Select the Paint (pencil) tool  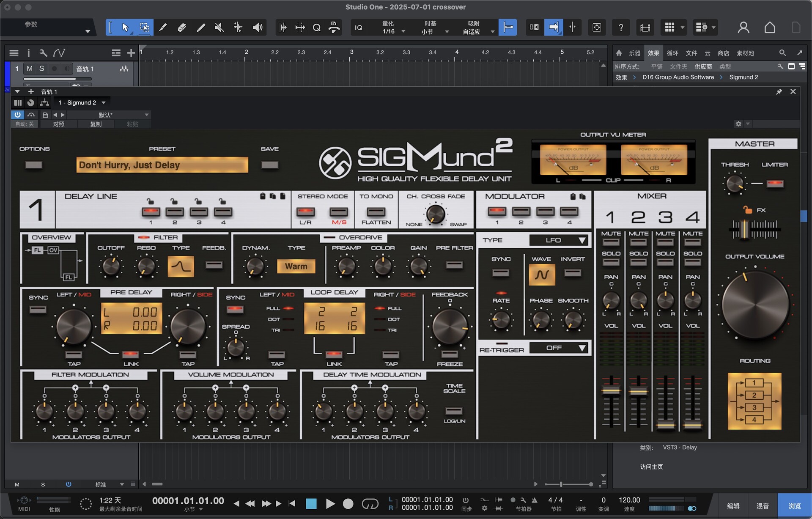tap(201, 27)
